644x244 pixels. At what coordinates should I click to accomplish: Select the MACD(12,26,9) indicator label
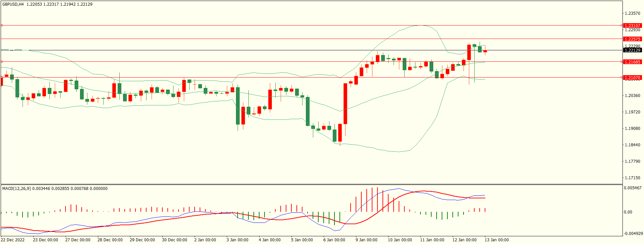16,189
